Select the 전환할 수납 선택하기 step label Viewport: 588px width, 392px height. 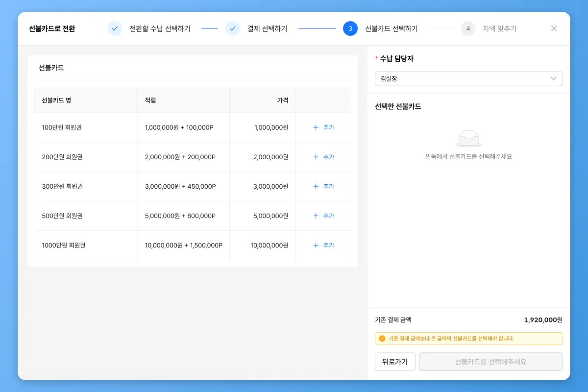tap(160, 28)
